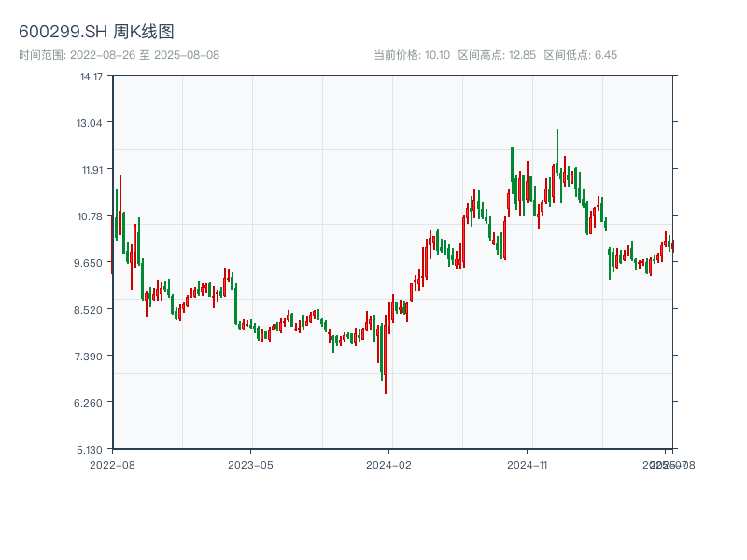The image size is (747, 560).
Task: Click the 2022-08 date axis label
Action: 112,464
